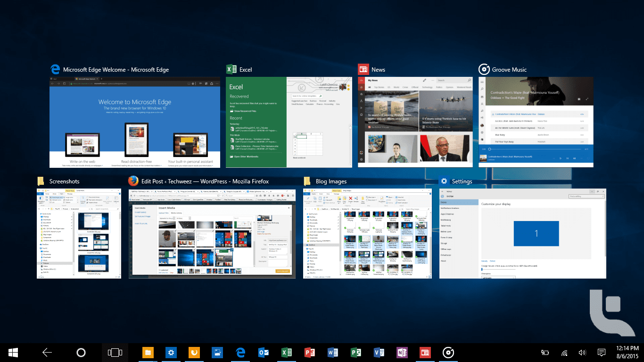Viewport: 644px width, 362px height.
Task: Select display monitor 1 in Settings
Action: 537,233
